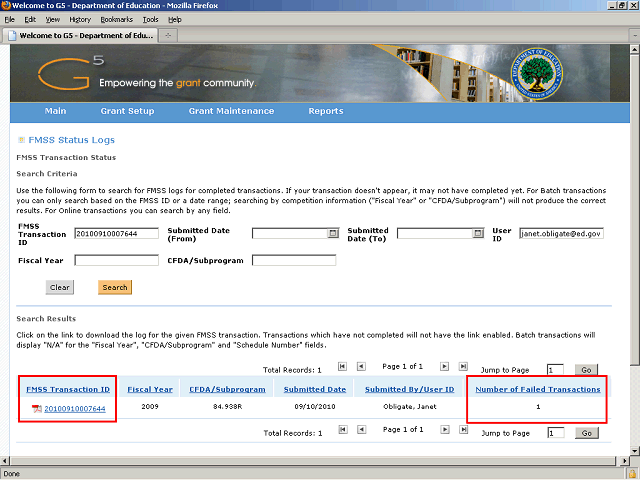Open the File menu
The image size is (640, 480).
[x=9, y=20]
